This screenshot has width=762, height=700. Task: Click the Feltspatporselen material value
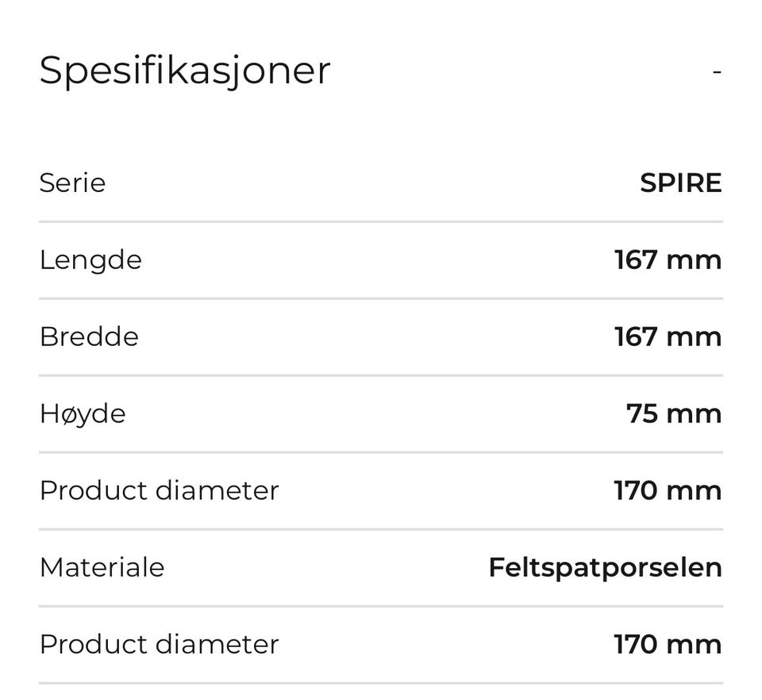(x=606, y=568)
